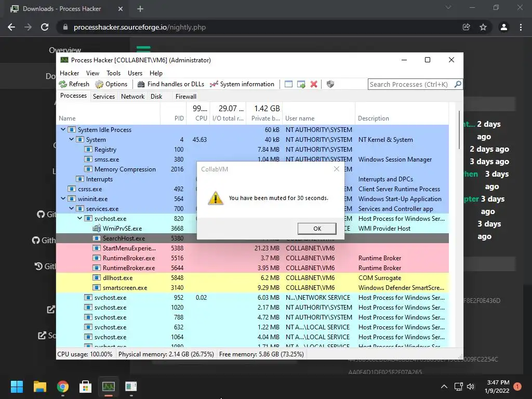
Task: Click the red X terminate icon
Action: tap(314, 84)
